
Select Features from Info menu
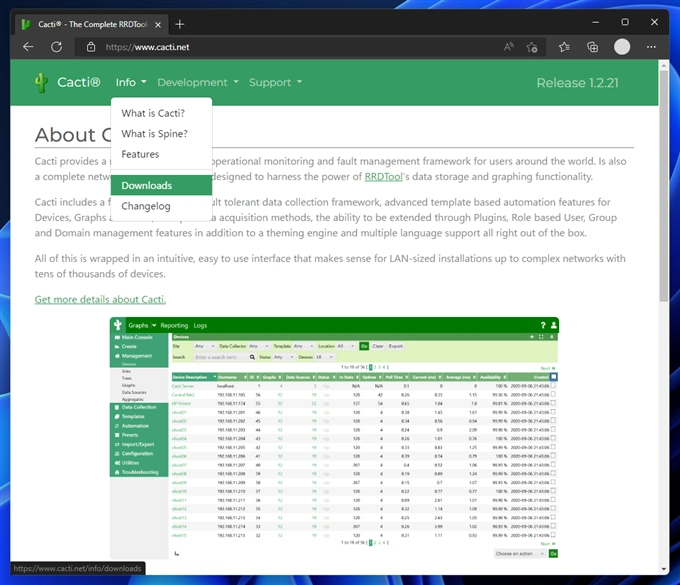coord(161,154)
